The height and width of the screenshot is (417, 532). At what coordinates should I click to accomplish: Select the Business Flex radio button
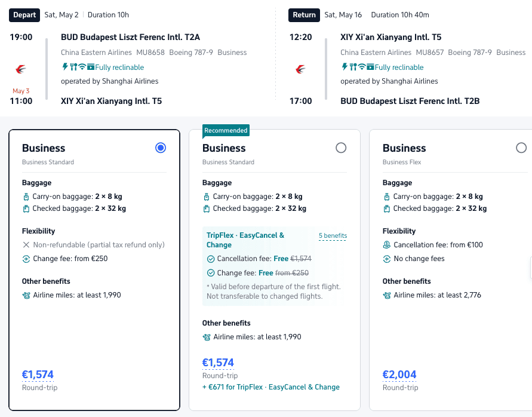(521, 148)
